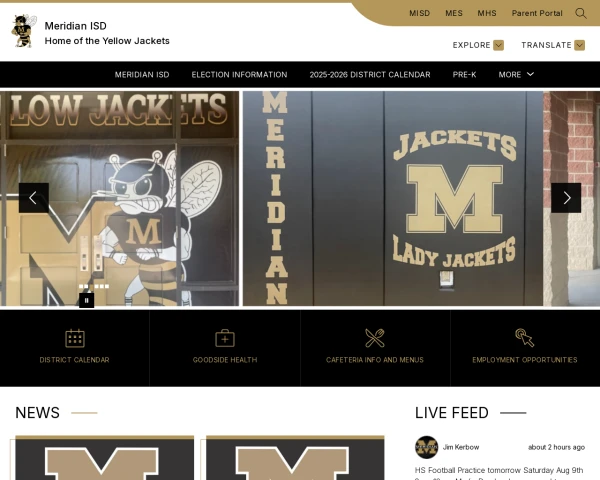Viewport: 600px width, 480px height.
Task: Click the NEWS section heading
Action: (38, 413)
